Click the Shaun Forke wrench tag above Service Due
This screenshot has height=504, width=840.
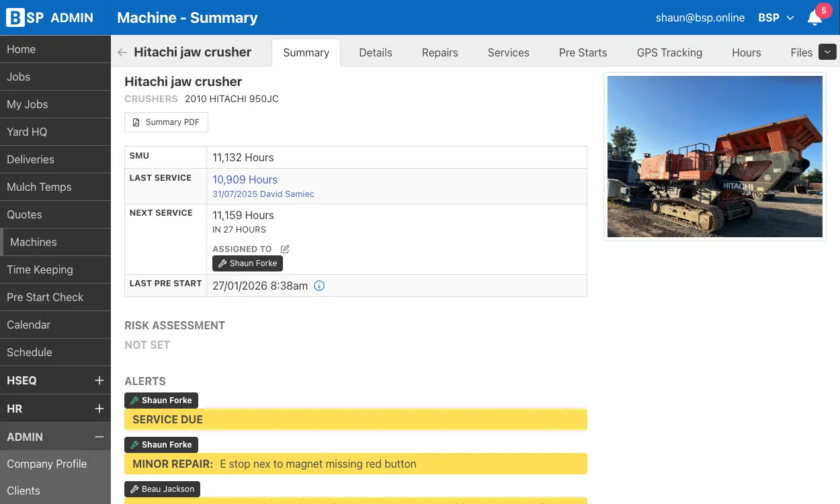(161, 401)
